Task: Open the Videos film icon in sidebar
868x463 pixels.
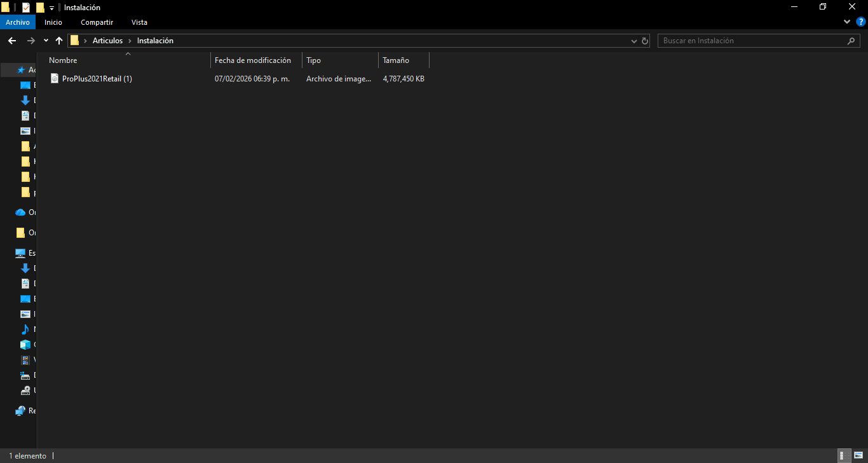Action: coord(25,360)
